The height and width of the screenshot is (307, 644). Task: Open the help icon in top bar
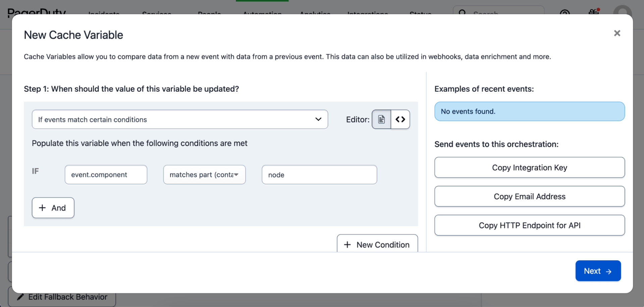pyautogui.click(x=565, y=13)
